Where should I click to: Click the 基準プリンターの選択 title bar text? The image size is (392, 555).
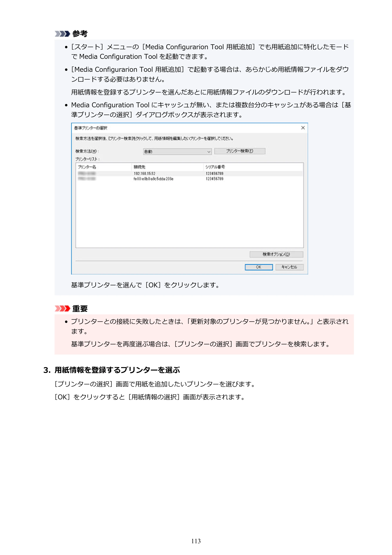(91, 128)
